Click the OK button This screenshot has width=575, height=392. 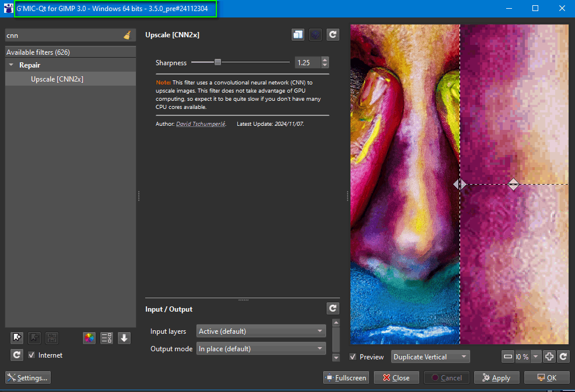(x=547, y=377)
